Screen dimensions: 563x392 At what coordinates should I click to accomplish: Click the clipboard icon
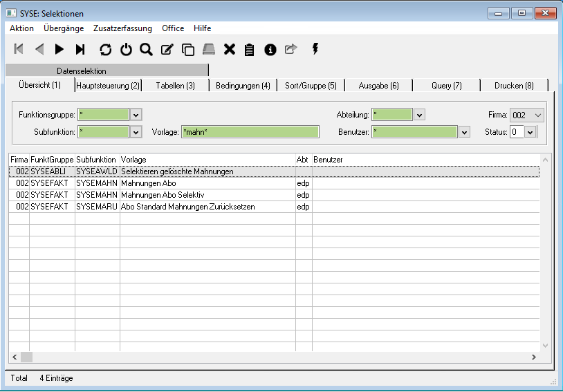250,49
